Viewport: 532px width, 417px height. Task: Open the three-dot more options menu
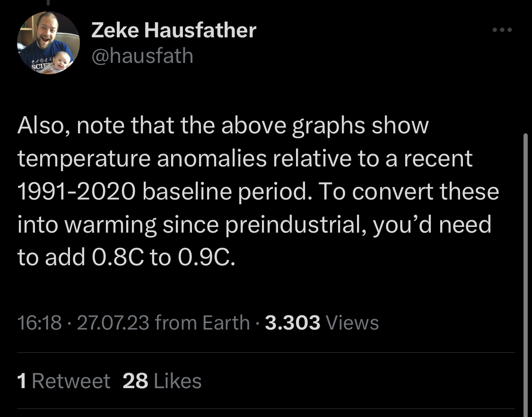502,30
